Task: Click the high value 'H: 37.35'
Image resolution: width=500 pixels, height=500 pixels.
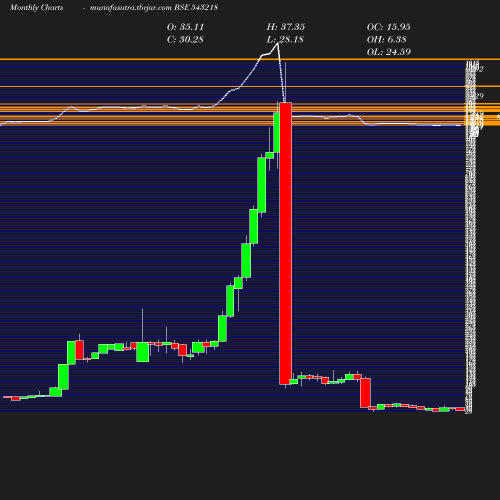Action: [x=286, y=27]
